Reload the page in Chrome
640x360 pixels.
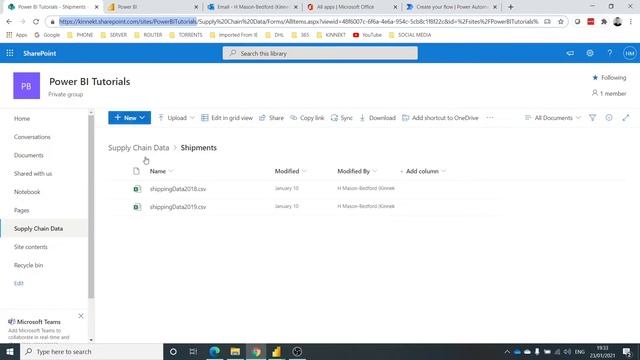[x=36, y=22]
